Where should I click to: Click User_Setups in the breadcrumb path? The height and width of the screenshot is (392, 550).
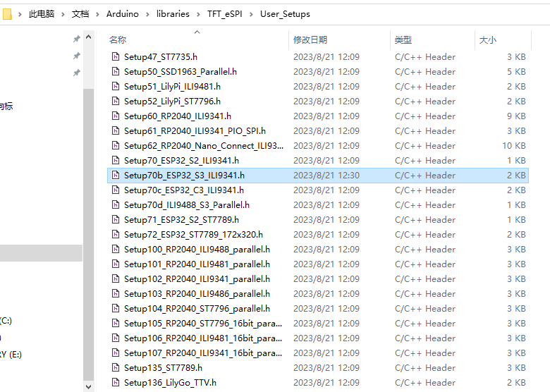pos(285,14)
